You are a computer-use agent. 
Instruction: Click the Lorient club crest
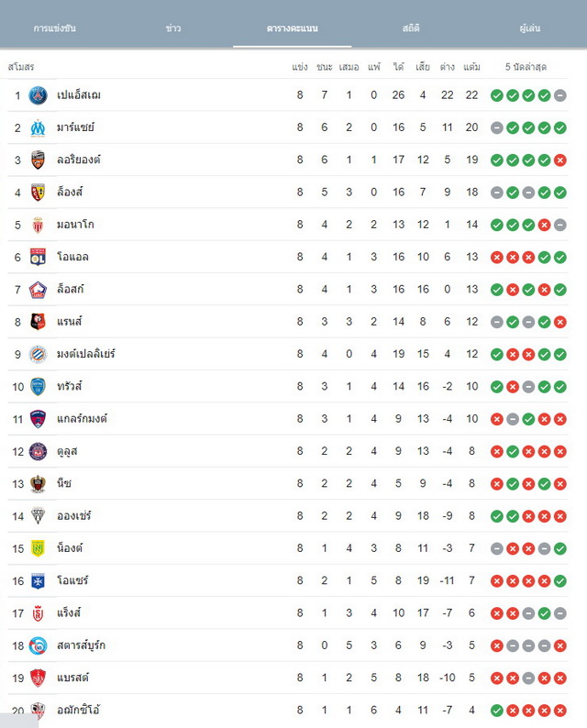click(x=38, y=160)
